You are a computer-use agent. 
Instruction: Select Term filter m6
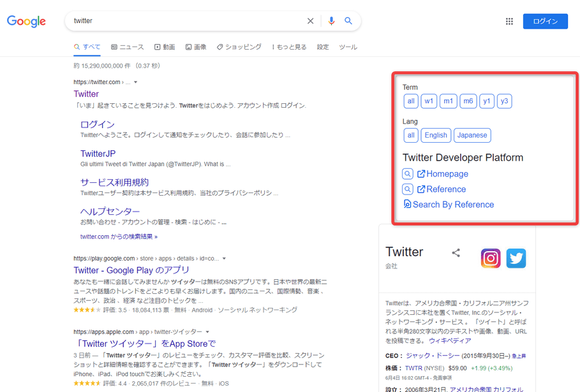pos(468,101)
